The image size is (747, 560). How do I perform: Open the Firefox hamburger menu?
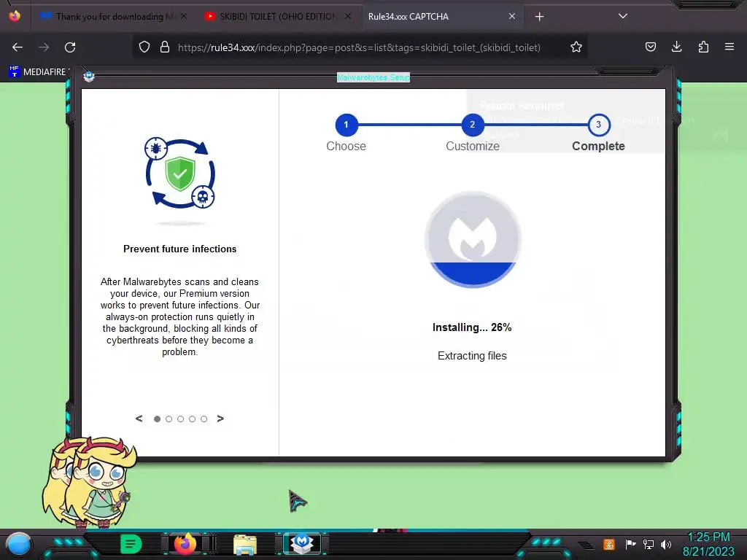point(729,47)
